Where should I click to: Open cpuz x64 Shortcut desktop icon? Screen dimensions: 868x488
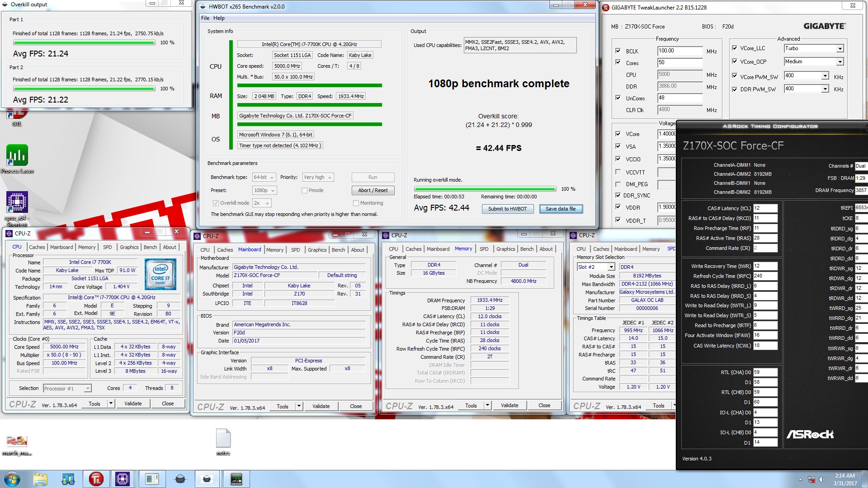pos(17,208)
